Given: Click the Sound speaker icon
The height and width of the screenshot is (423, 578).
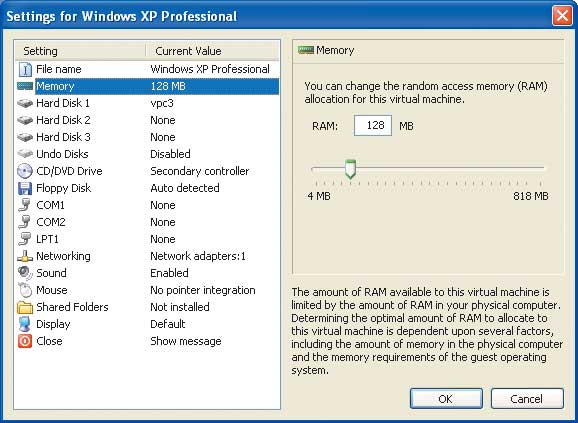Looking at the screenshot, I should (x=25, y=273).
